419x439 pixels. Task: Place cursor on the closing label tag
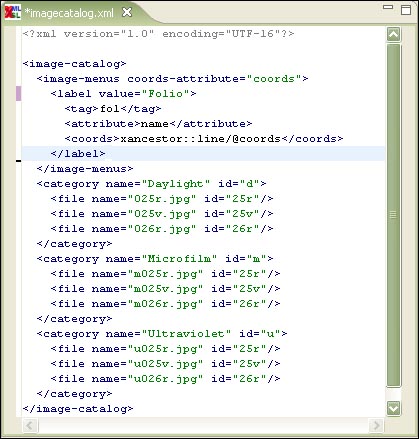(x=78, y=154)
